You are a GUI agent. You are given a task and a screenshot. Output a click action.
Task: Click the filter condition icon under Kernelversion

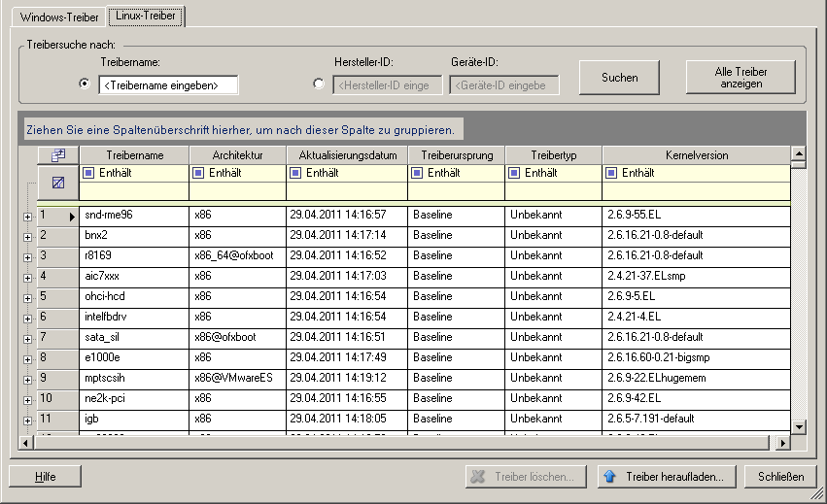[x=611, y=174]
